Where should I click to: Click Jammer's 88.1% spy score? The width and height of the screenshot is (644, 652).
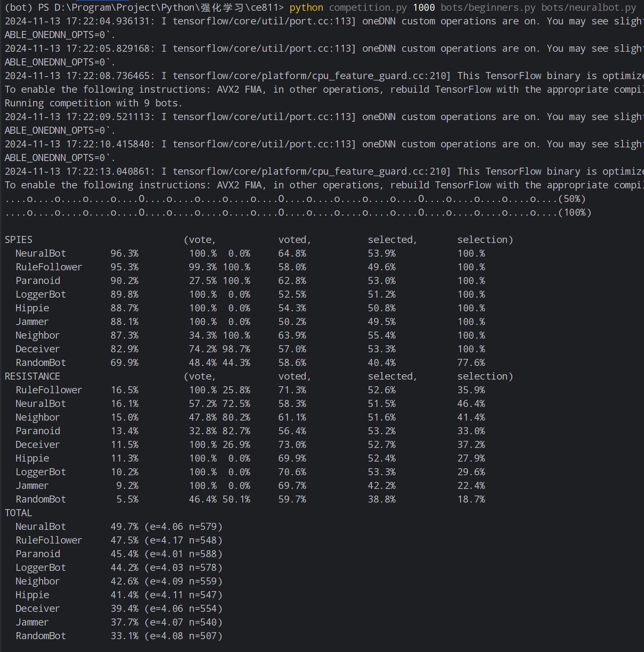coord(124,322)
